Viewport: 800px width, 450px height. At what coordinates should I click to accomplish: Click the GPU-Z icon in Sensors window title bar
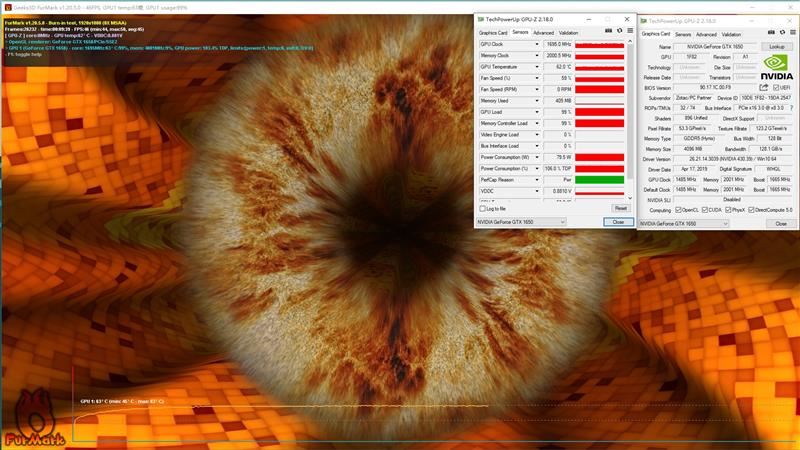(x=480, y=19)
